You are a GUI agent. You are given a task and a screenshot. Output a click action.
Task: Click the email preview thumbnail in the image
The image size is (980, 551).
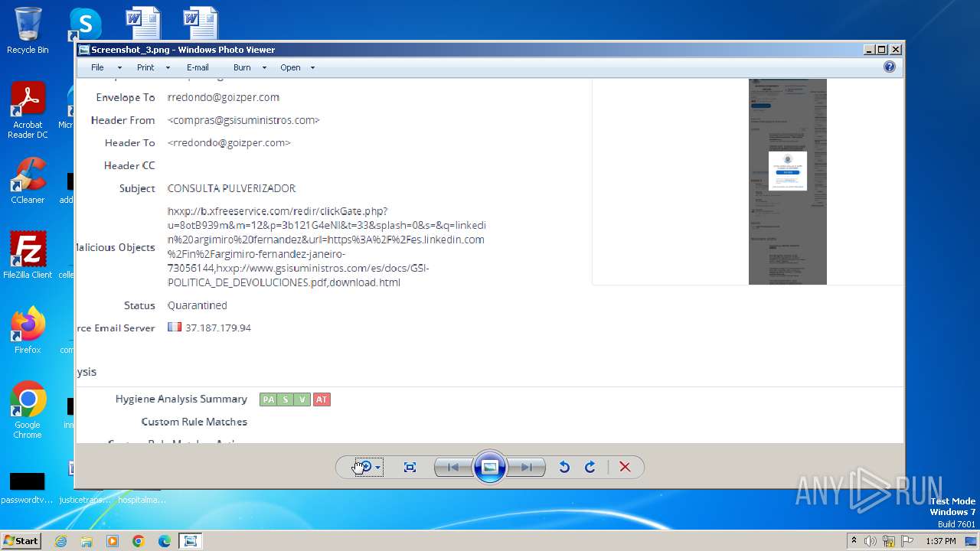788,181
